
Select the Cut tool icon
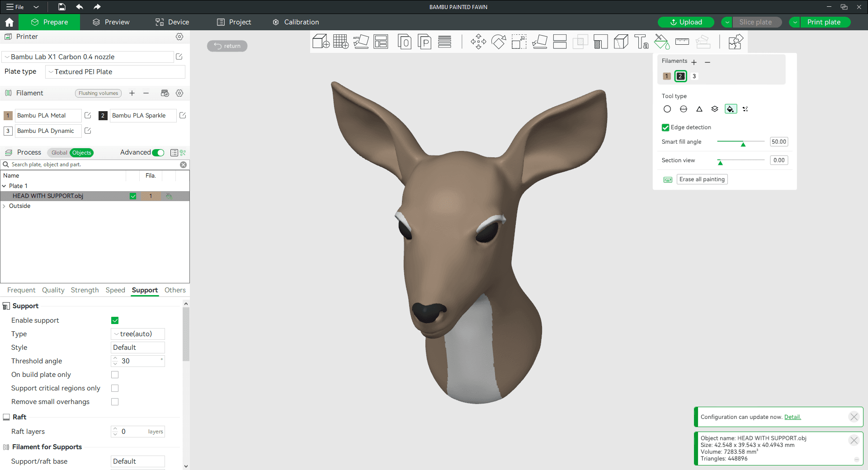click(560, 42)
